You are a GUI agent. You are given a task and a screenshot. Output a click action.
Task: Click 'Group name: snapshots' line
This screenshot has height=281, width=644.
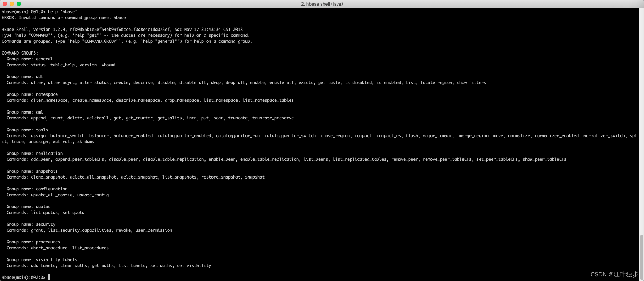(x=32, y=171)
